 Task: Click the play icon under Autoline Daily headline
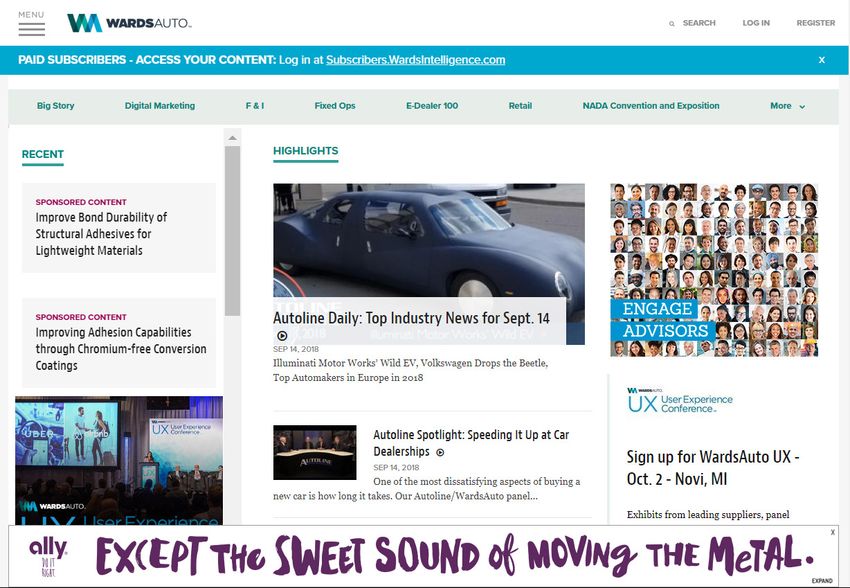282,335
